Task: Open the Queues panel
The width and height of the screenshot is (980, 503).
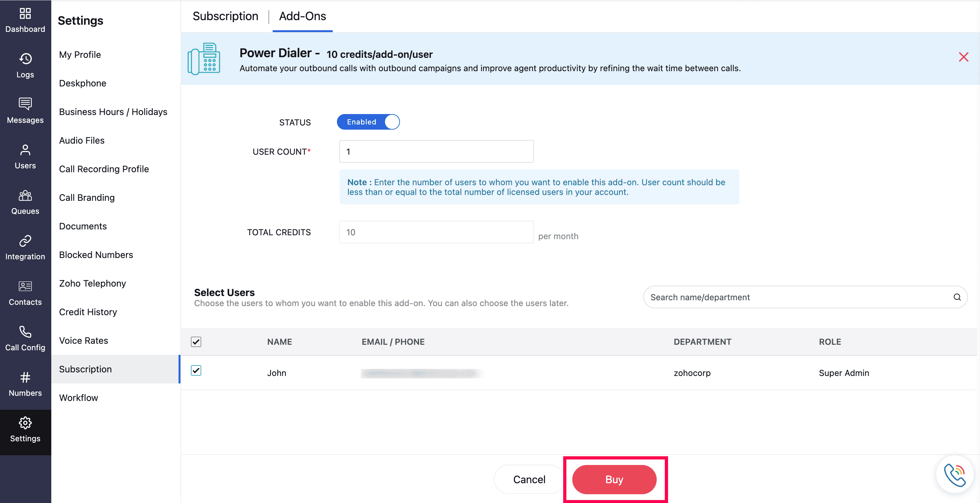Action: coord(25,202)
